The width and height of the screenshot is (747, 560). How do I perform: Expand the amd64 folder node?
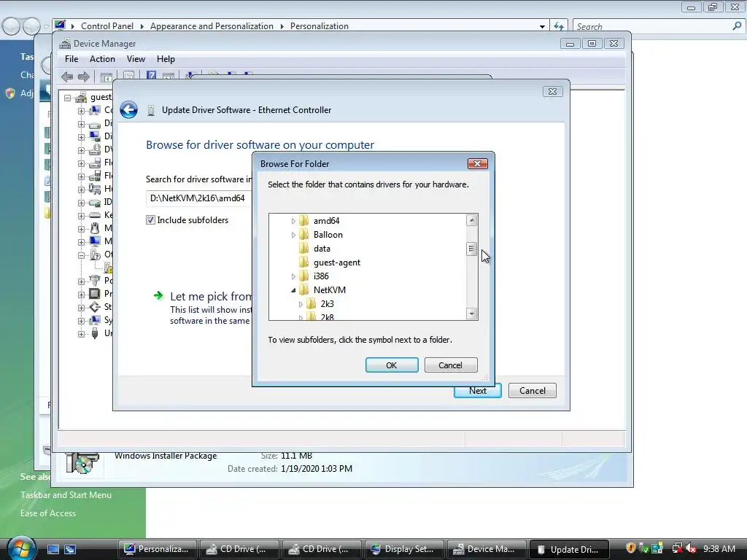pos(293,221)
